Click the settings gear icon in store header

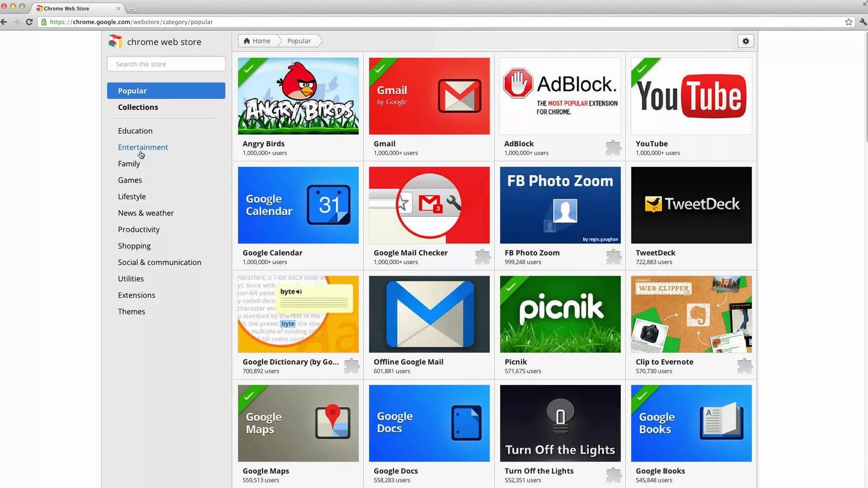(745, 41)
